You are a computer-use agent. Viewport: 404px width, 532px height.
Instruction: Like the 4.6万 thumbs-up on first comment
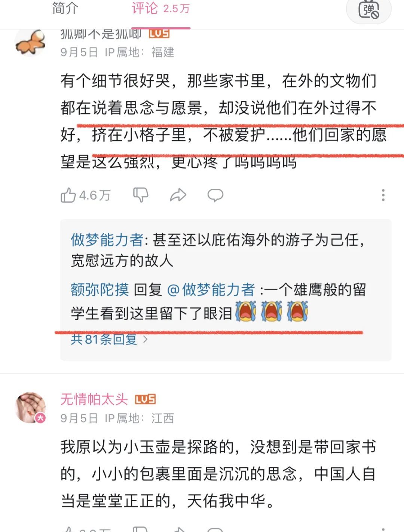[x=86, y=195]
